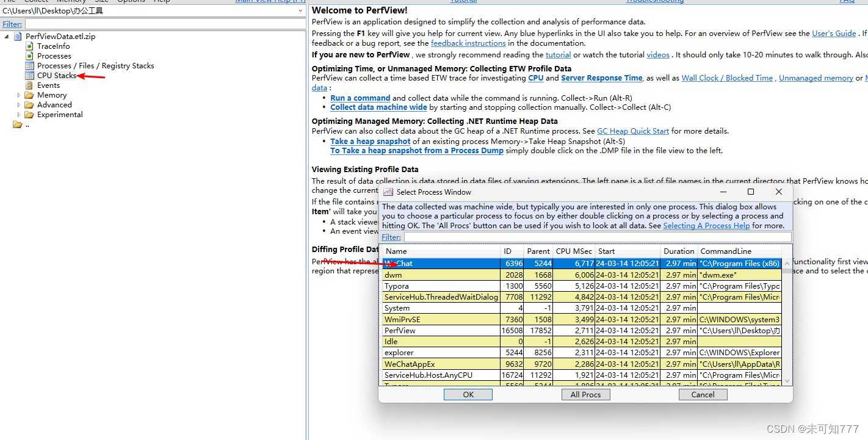The width and height of the screenshot is (868, 440).
Task: Sort by the CPU MSec column header
Action: [574, 251]
